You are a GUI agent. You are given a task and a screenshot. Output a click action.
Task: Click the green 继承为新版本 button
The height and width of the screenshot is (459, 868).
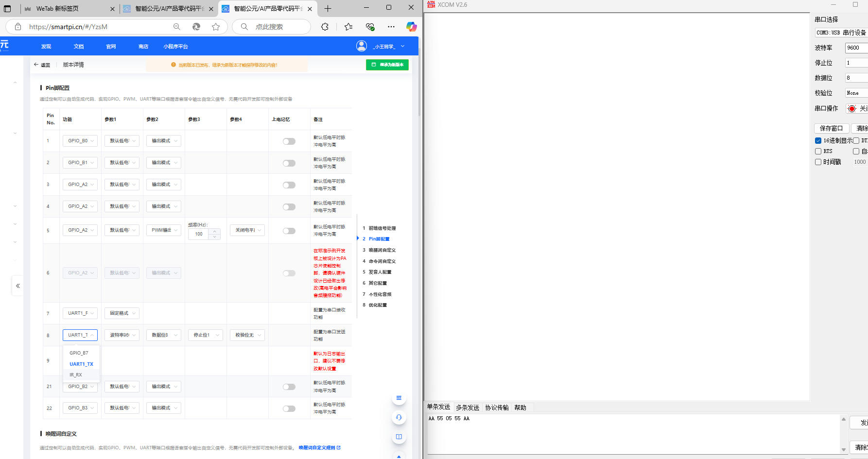387,65
